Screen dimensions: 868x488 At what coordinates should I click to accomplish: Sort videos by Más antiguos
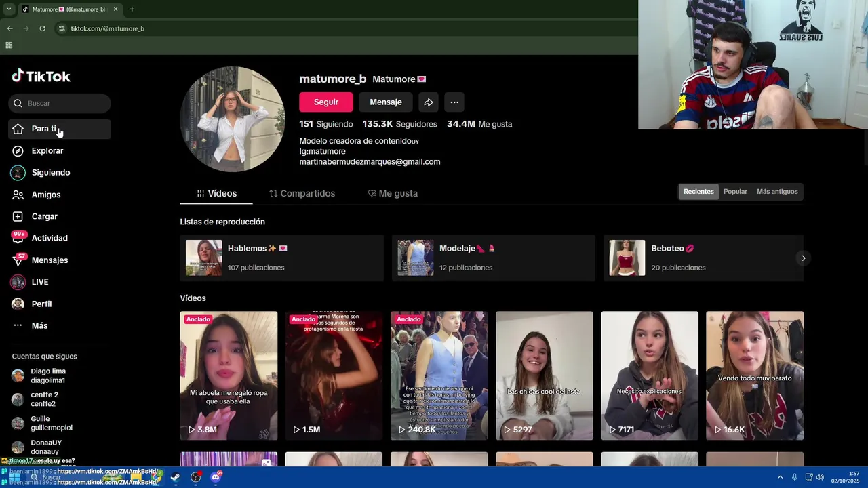click(x=777, y=192)
